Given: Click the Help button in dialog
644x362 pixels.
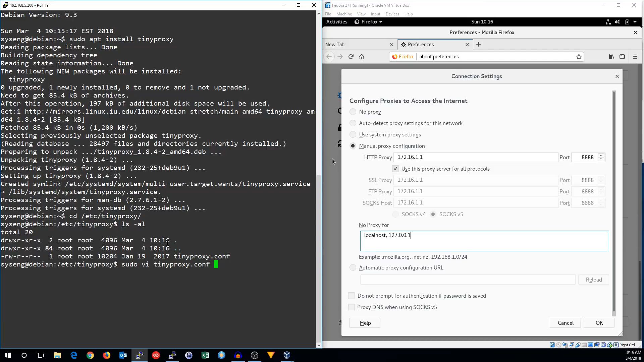Looking at the screenshot, I should [365, 323].
